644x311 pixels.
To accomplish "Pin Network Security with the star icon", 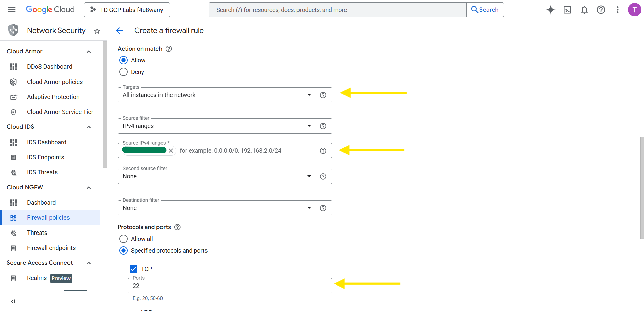I will click(97, 31).
